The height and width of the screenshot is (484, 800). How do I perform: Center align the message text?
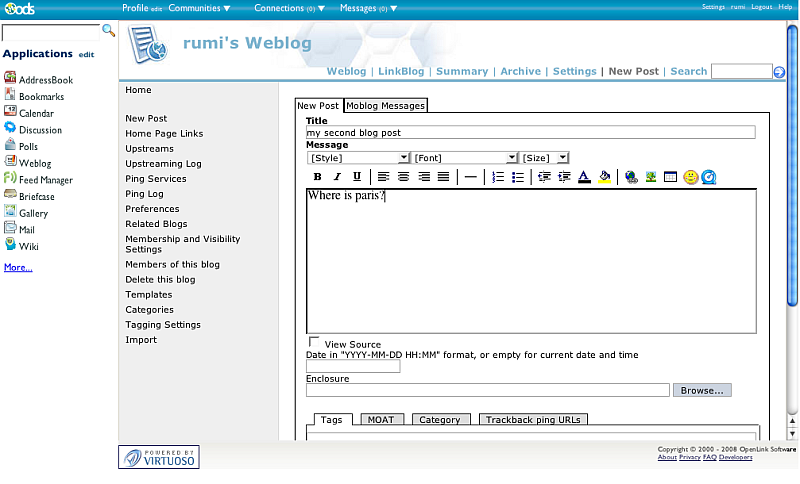pos(403,177)
